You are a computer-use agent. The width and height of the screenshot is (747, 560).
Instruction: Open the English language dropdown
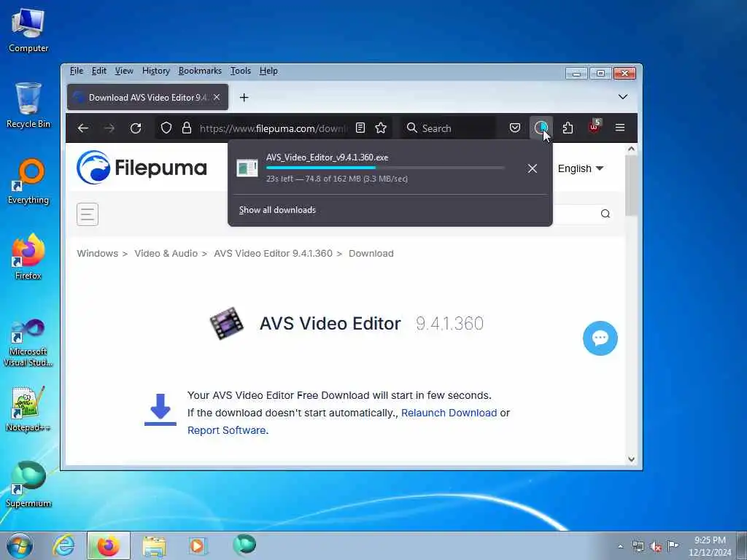click(580, 168)
